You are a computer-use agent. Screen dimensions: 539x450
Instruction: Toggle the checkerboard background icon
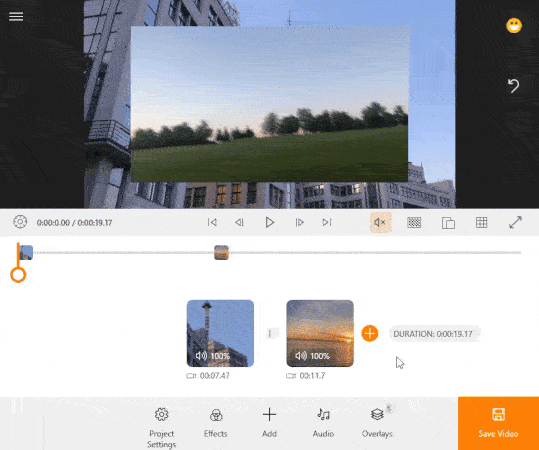[x=414, y=222]
